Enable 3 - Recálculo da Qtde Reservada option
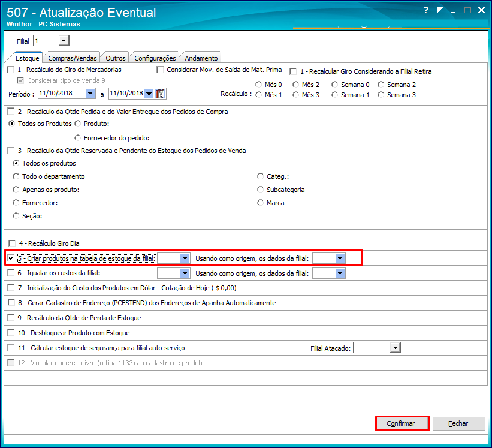The image size is (492, 448). [x=11, y=151]
